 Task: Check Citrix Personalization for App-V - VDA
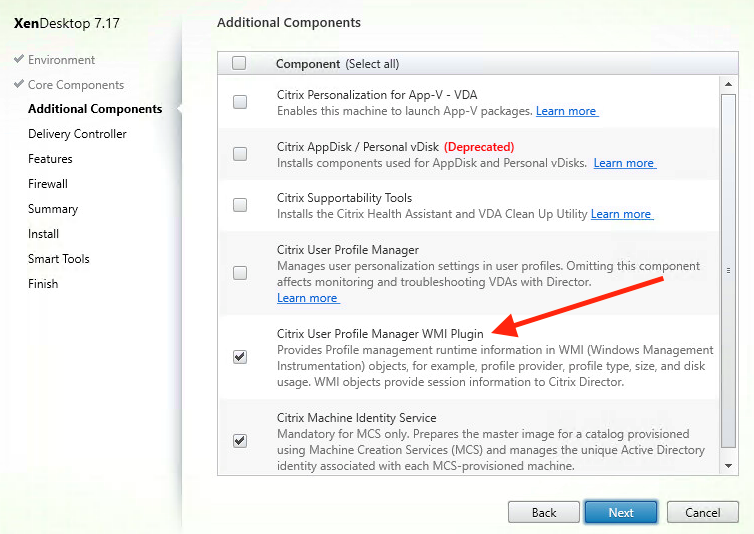point(240,102)
